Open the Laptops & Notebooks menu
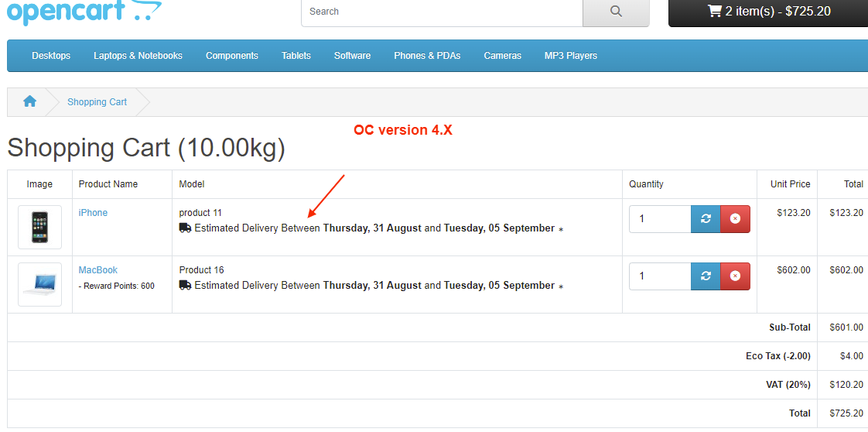The height and width of the screenshot is (432, 868). tap(138, 56)
